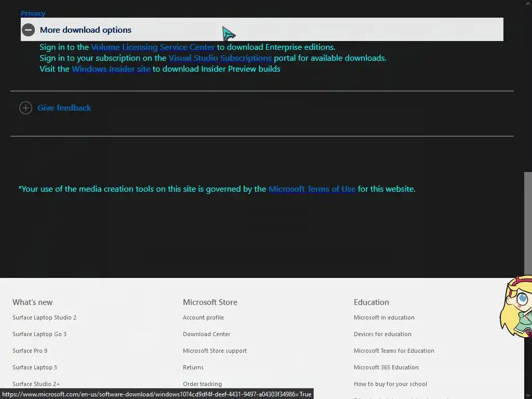This screenshot has width=532, height=399.
Task: Open the Download Center link
Action: [x=207, y=334]
